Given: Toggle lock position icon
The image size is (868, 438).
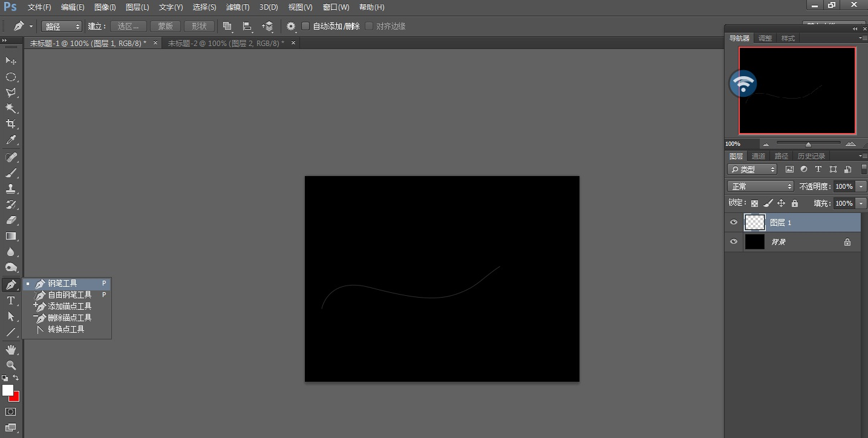Looking at the screenshot, I should pos(781,203).
